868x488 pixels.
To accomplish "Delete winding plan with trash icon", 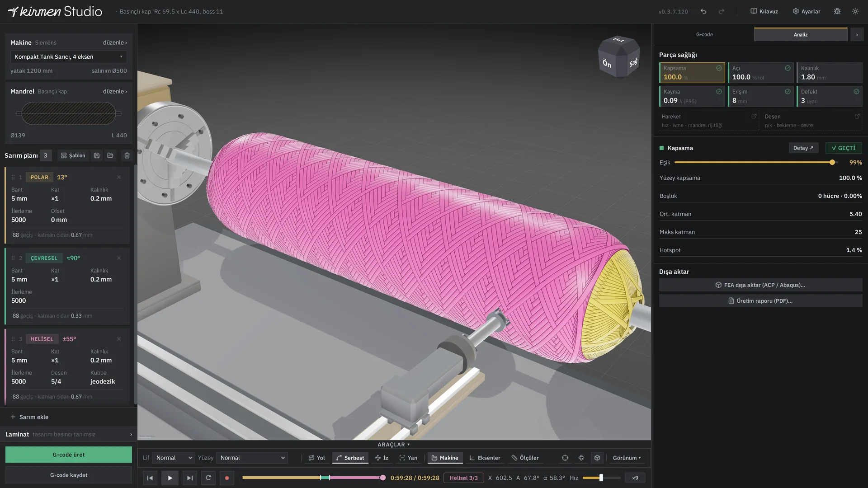I will [127, 155].
